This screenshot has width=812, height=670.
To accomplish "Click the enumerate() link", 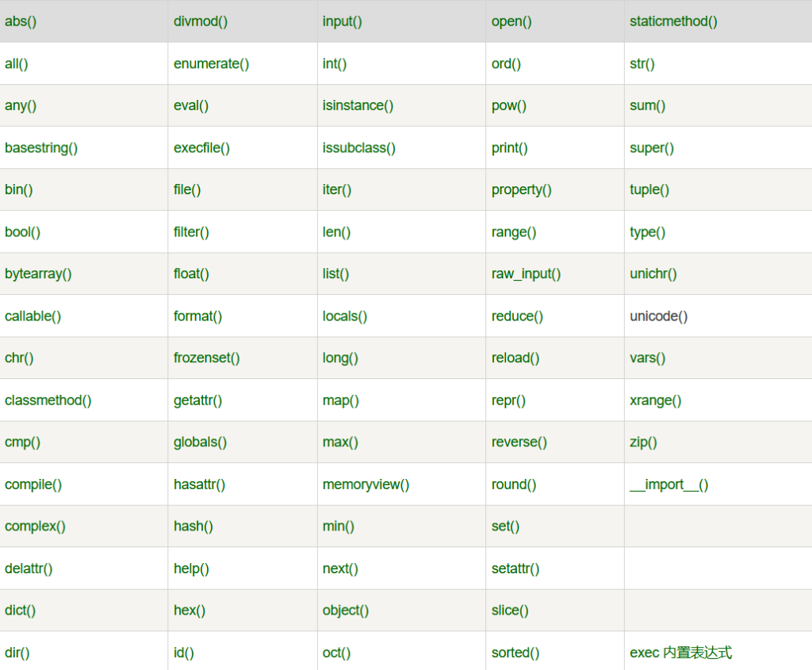I will click(211, 63).
